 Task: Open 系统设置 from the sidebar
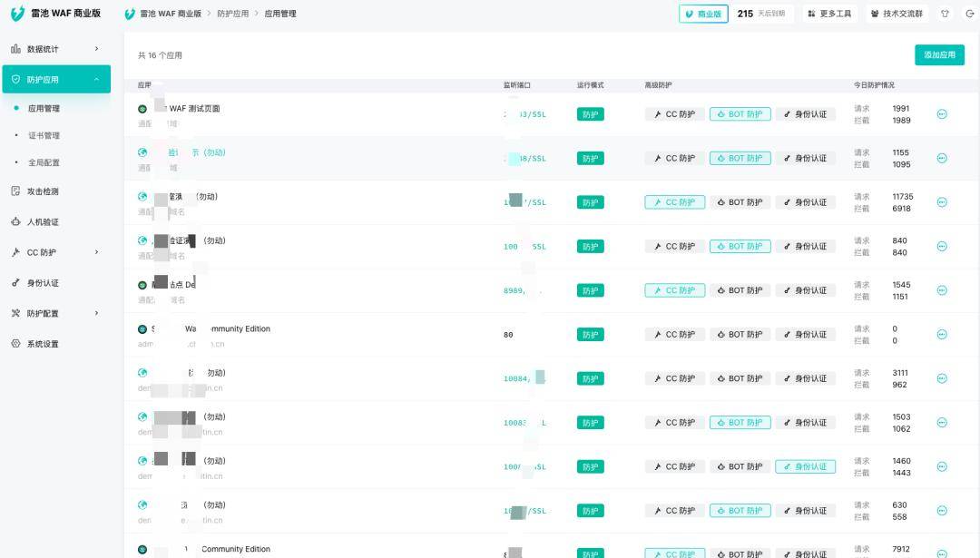tap(54, 343)
